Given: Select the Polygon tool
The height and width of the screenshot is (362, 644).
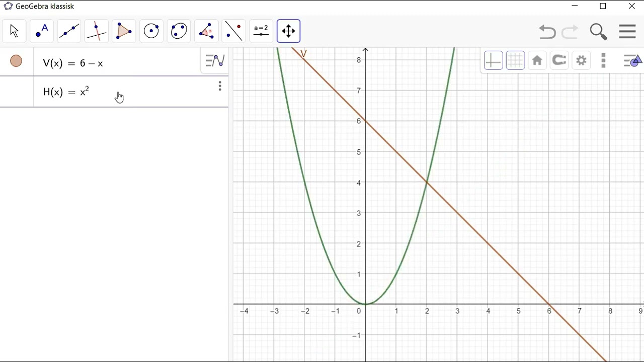Looking at the screenshot, I should point(124,31).
